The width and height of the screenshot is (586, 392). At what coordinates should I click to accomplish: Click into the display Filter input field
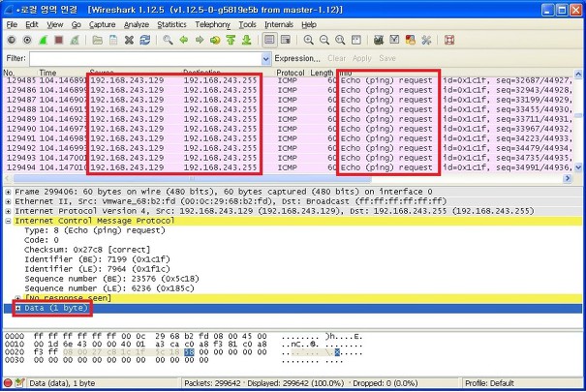pos(145,59)
